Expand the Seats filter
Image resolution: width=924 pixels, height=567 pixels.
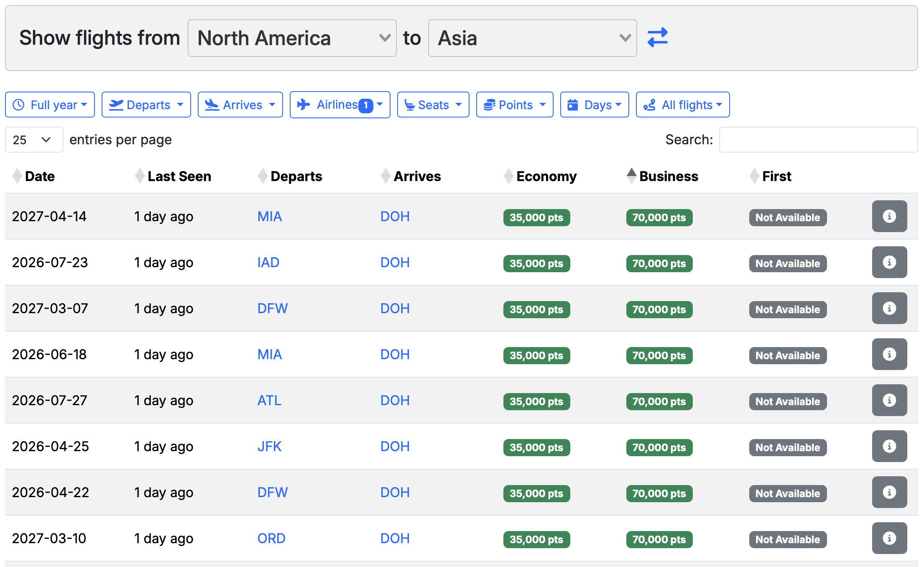433,105
